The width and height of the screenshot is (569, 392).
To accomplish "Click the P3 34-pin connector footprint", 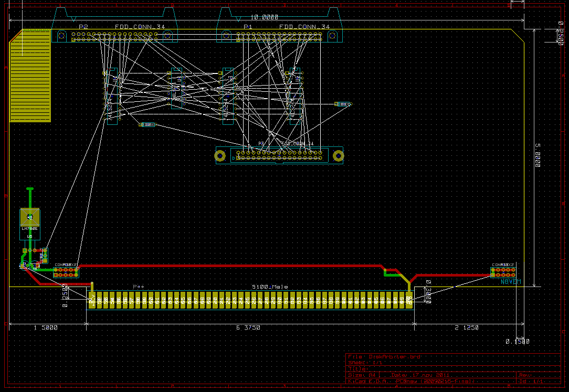I will click(x=279, y=155).
